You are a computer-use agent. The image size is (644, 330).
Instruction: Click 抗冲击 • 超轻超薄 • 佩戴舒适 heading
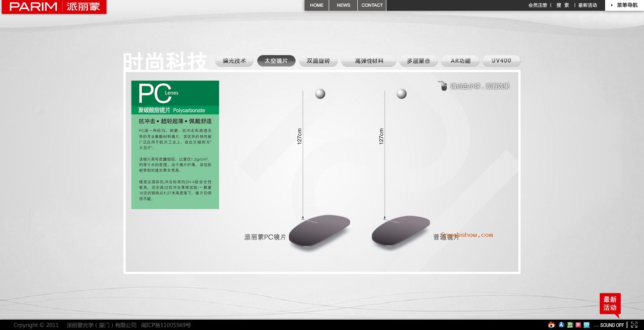[x=175, y=121]
